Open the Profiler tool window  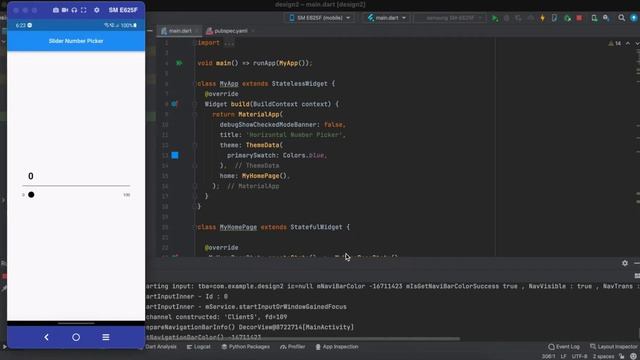click(293, 347)
